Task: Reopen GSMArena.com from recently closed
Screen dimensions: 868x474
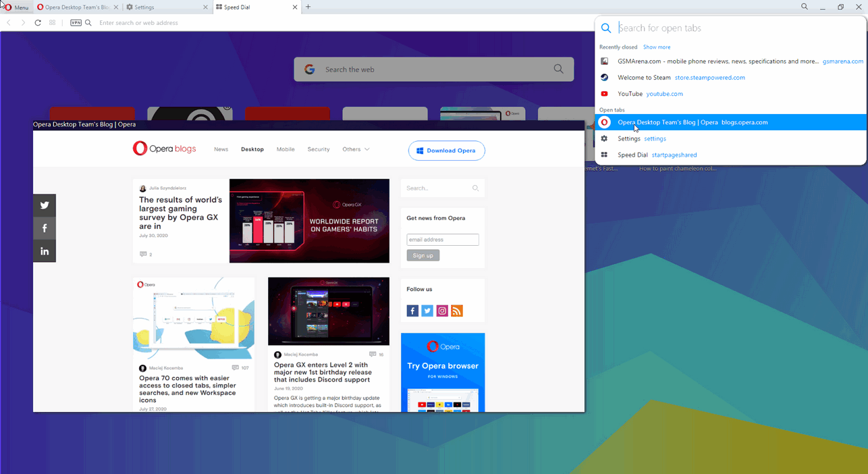Action: click(731, 61)
